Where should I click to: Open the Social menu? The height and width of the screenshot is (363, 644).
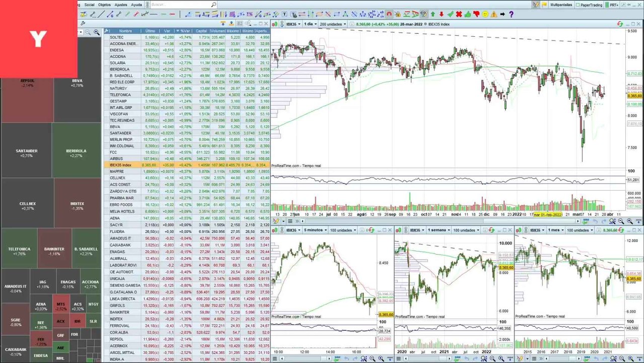[89, 5]
